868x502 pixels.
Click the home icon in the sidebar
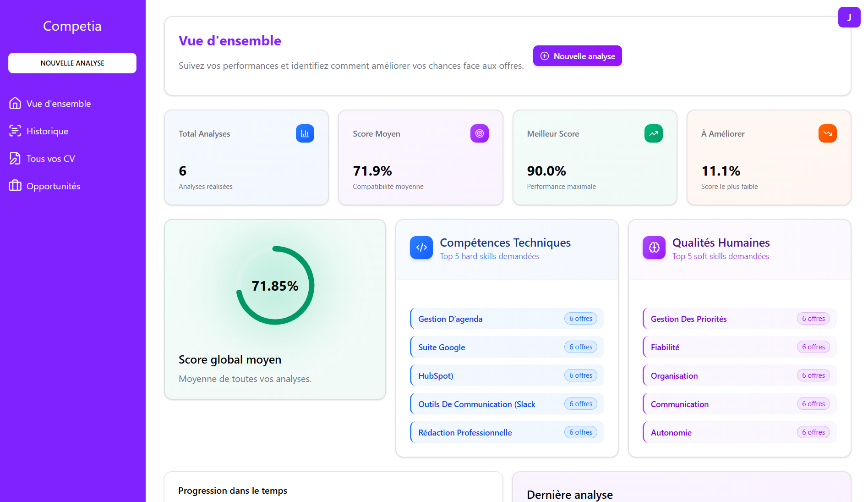(15, 103)
